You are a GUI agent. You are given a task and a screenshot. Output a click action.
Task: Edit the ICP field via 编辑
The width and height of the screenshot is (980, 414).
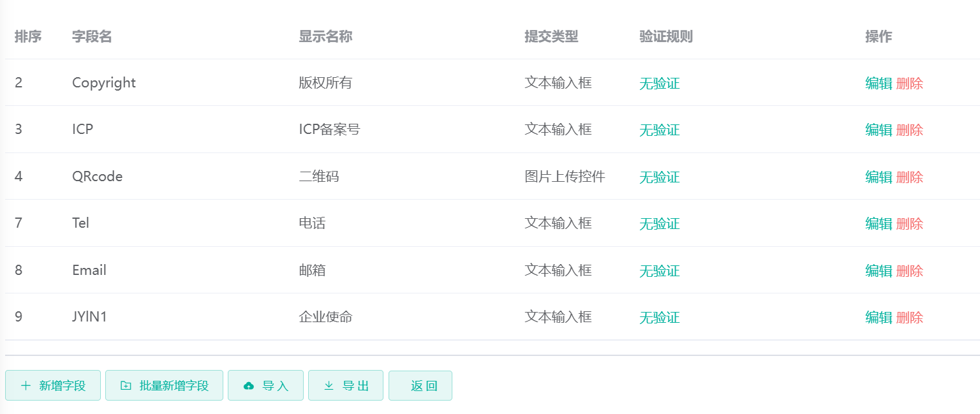click(x=877, y=129)
